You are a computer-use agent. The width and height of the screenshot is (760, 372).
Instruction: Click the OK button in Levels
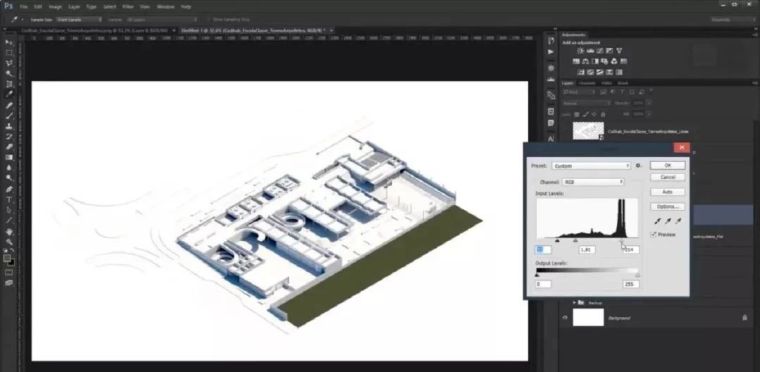click(667, 165)
